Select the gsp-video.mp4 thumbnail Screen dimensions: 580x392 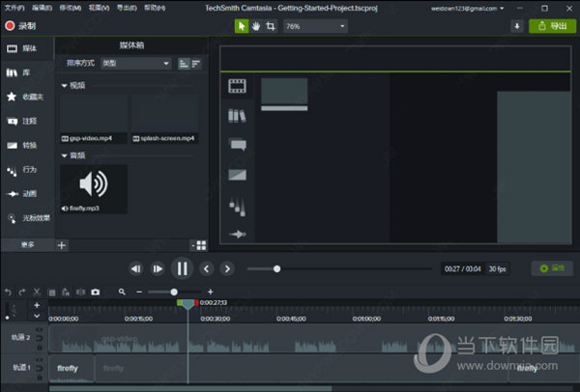[x=94, y=119]
